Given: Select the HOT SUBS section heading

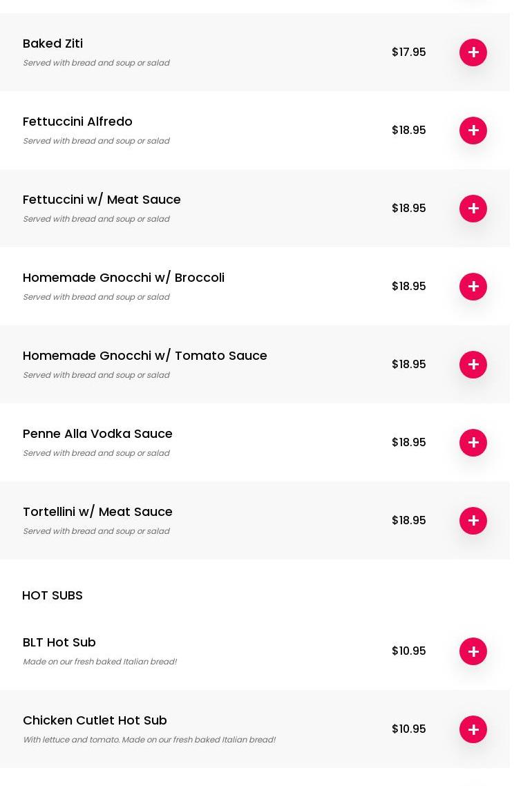Looking at the screenshot, I should (x=53, y=595).
